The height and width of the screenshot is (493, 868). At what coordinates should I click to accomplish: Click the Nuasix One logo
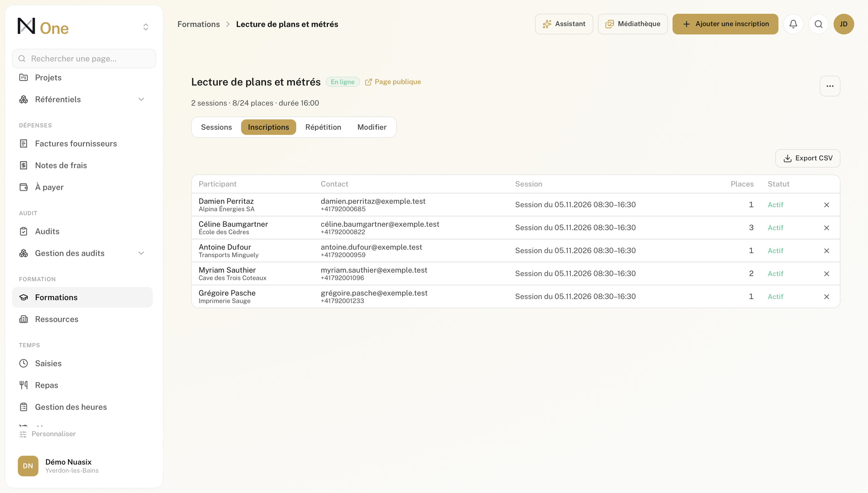click(x=43, y=27)
